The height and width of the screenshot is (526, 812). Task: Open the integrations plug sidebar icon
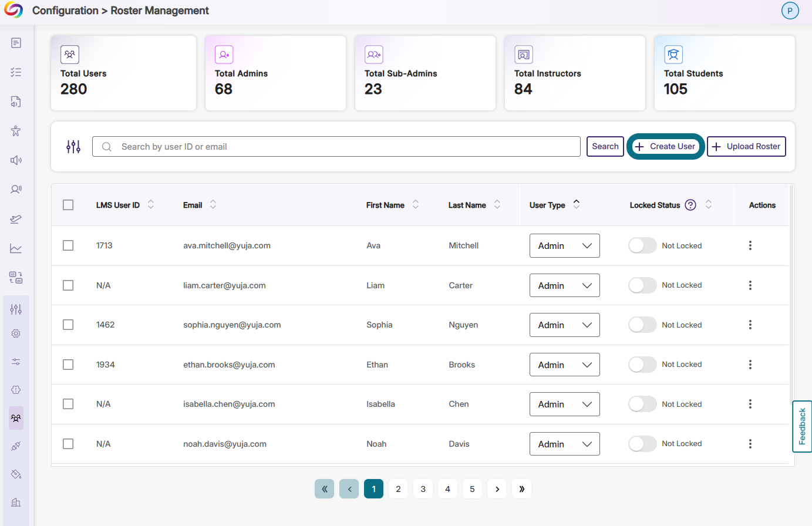[x=16, y=446]
